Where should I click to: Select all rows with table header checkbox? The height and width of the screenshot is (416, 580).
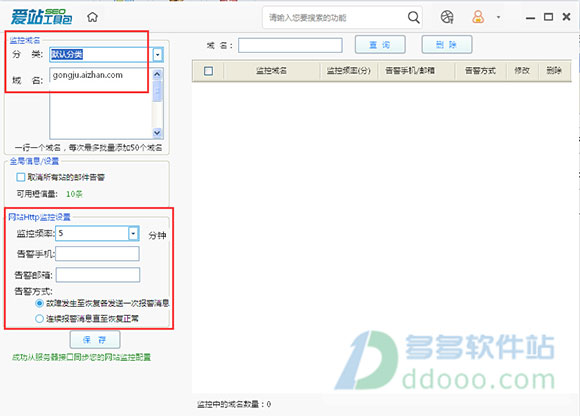[208, 71]
